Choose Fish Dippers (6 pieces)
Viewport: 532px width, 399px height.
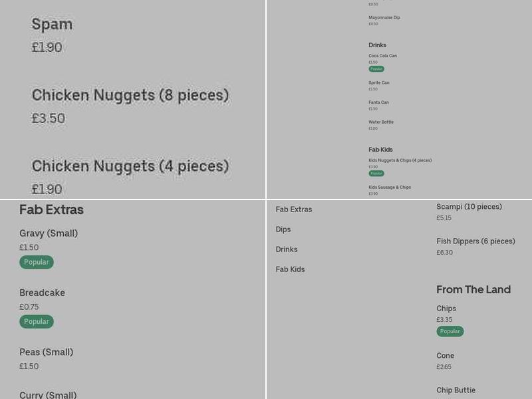(475, 241)
